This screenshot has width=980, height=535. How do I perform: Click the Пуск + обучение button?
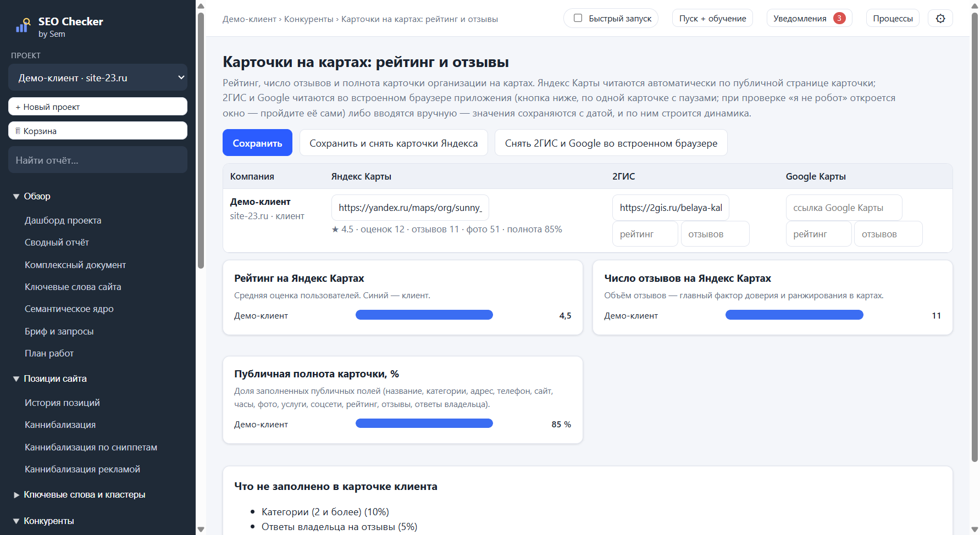pyautogui.click(x=712, y=18)
